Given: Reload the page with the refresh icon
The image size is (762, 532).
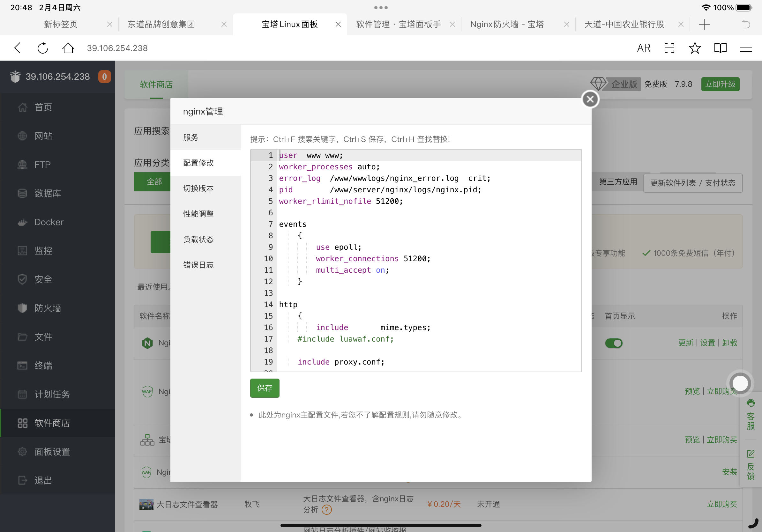Looking at the screenshot, I should click(42, 48).
